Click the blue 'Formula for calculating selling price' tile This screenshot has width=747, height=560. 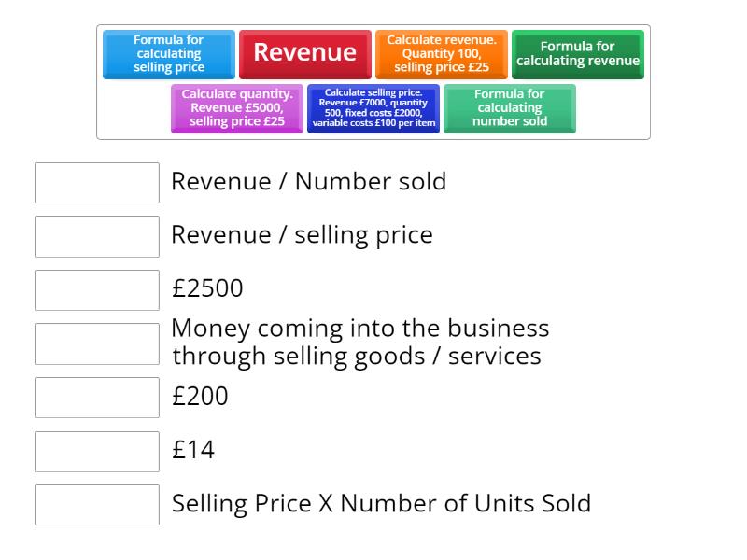[x=169, y=54]
